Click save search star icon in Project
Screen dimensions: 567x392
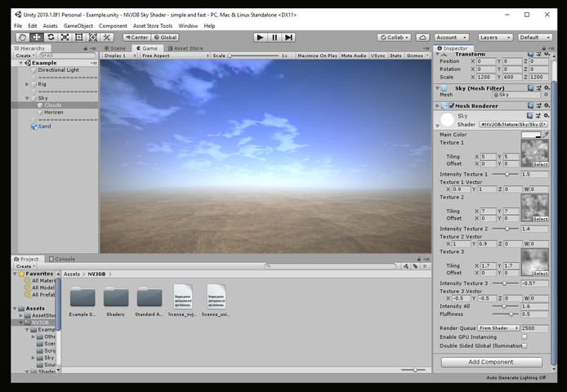(x=425, y=266)
